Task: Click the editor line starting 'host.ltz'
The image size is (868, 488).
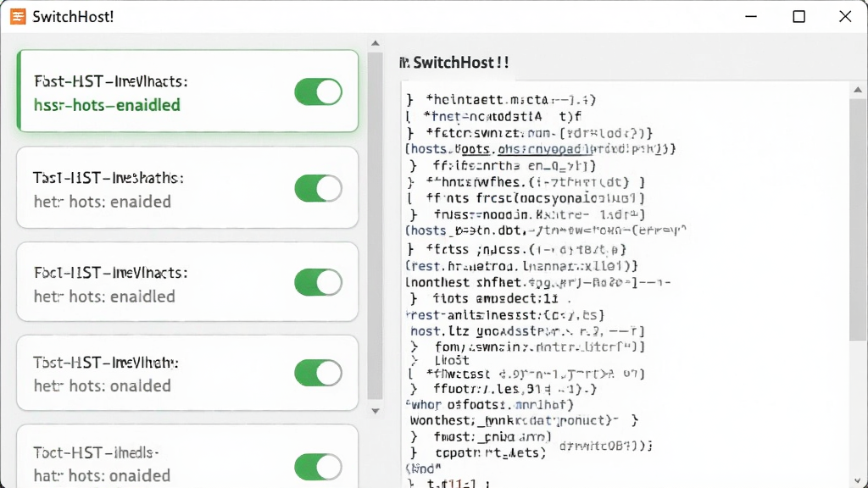Action: tap(527, 331)
